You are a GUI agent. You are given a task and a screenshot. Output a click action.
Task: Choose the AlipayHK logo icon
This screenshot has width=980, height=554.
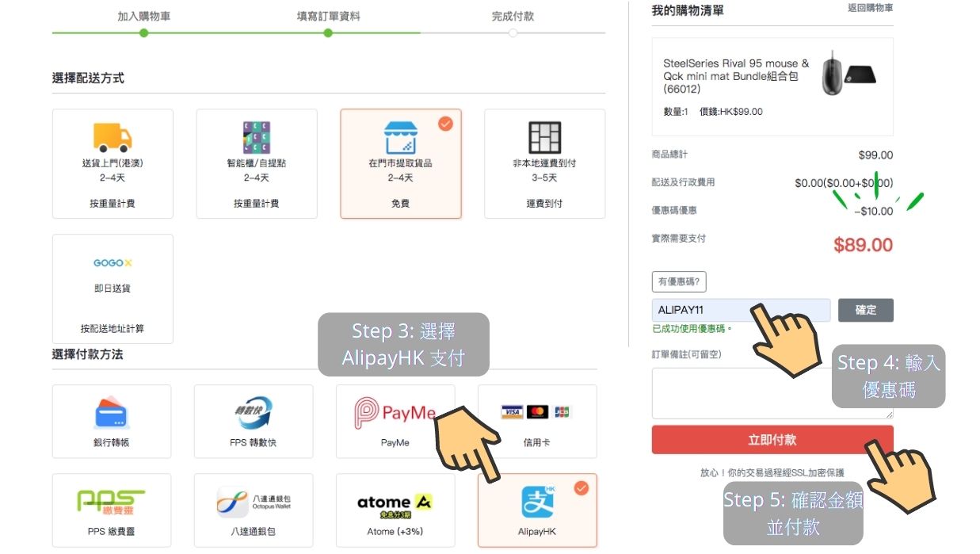click(536, 502)
